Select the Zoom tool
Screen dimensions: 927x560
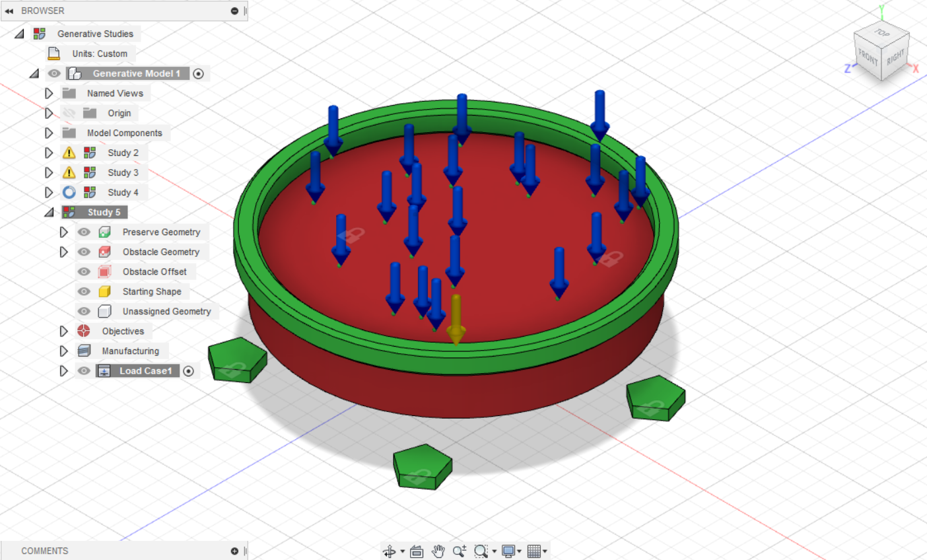tap(460, 551)
